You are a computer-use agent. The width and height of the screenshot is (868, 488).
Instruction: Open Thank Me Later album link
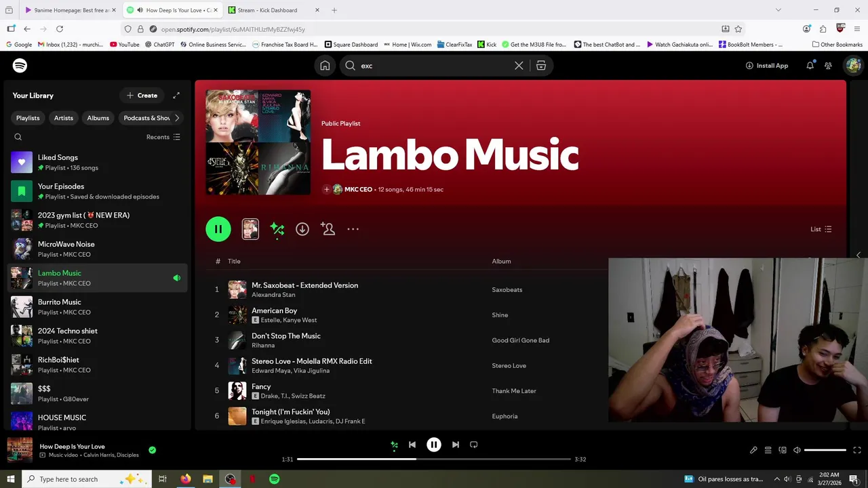(514, 391)
